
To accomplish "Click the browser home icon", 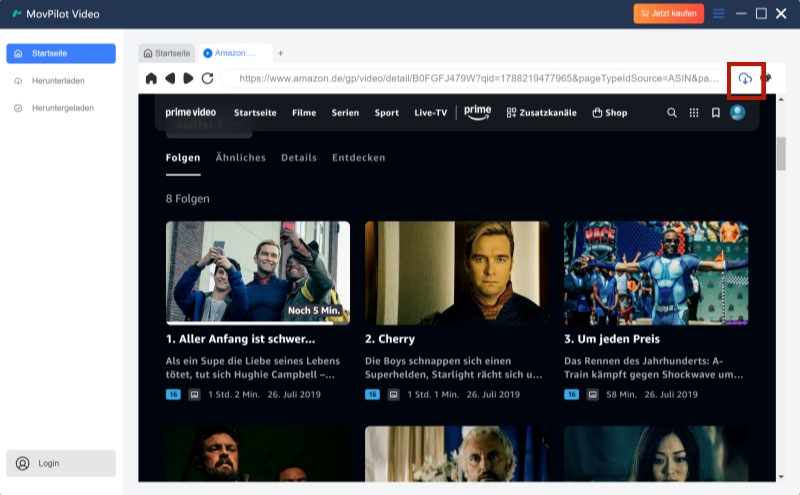I will click(x=151, y=79).
